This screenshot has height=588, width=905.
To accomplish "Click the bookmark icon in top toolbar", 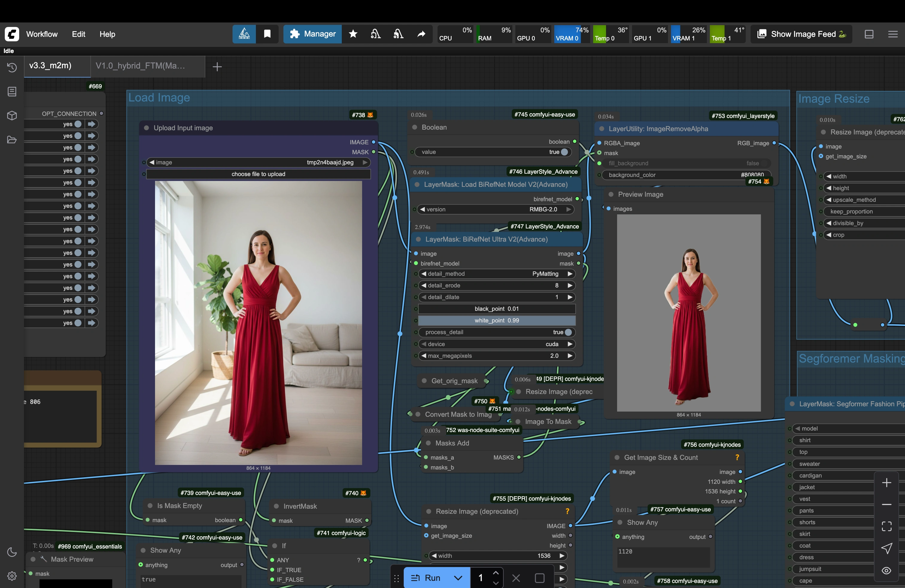I will click(x=267, y=34).
